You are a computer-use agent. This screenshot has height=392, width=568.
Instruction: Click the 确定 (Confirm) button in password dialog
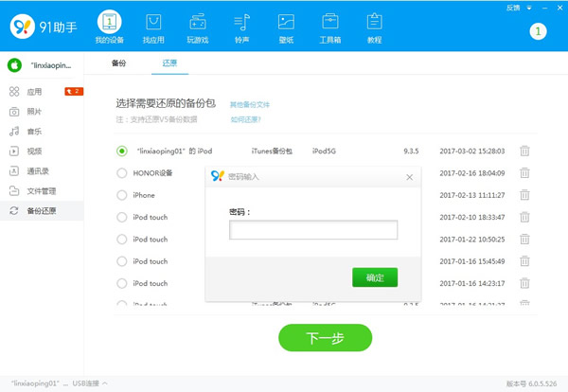tap(374, 277)
